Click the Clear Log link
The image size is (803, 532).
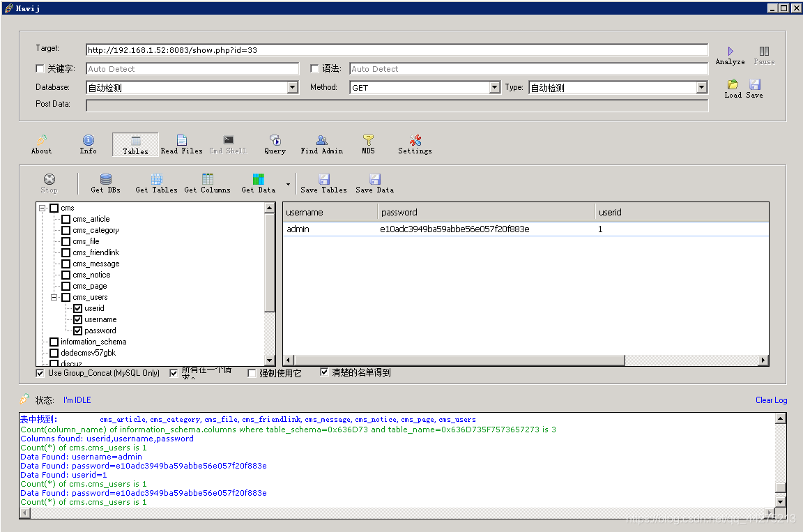[771, 400]
